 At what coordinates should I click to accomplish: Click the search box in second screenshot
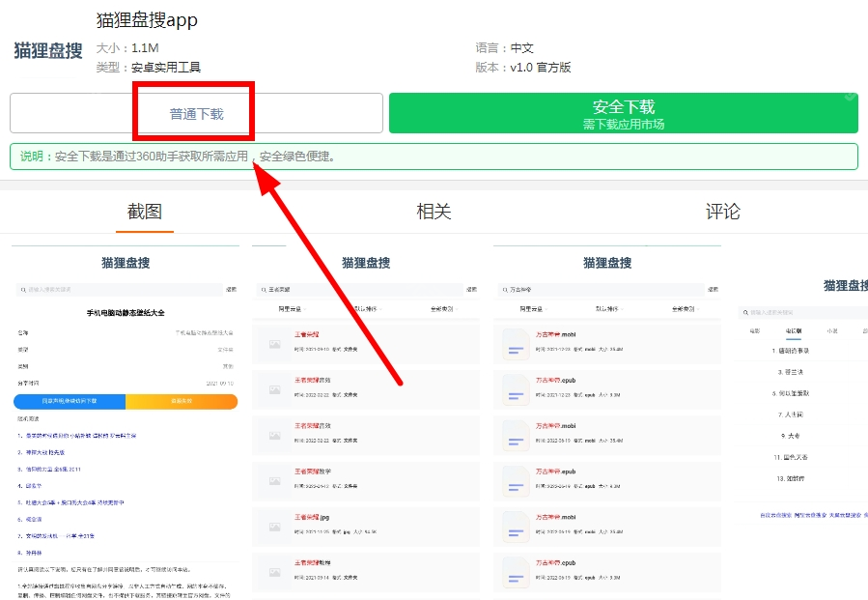click(357, 289)
